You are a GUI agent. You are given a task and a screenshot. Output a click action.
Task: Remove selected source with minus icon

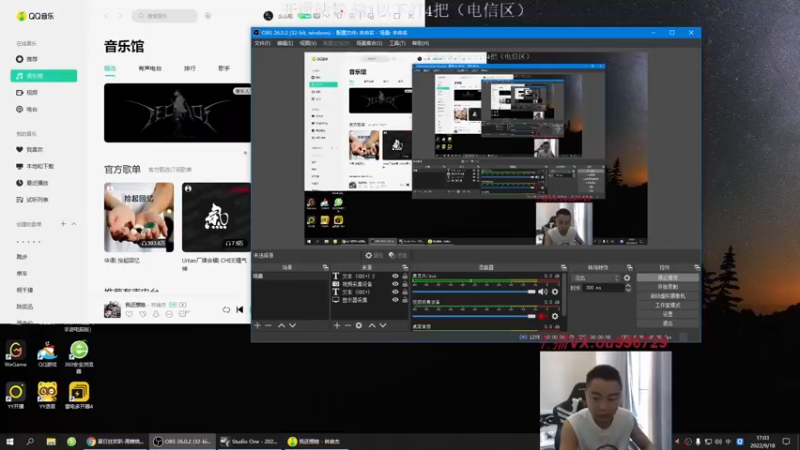[347, 326]
